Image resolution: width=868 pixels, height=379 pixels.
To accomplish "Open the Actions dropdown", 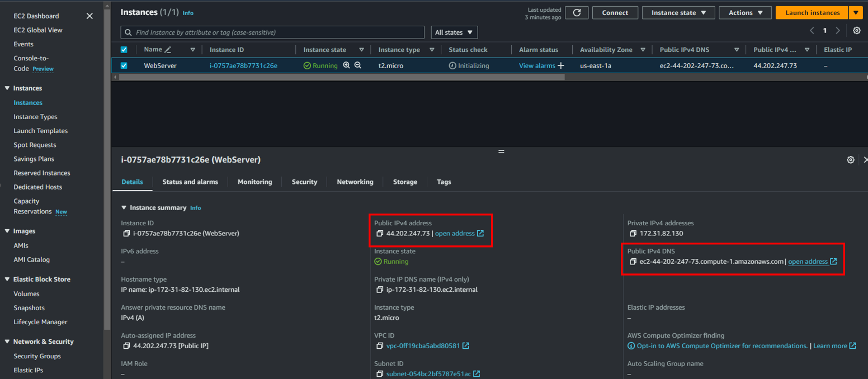I will pyautogui.click(x=745, y=12).
